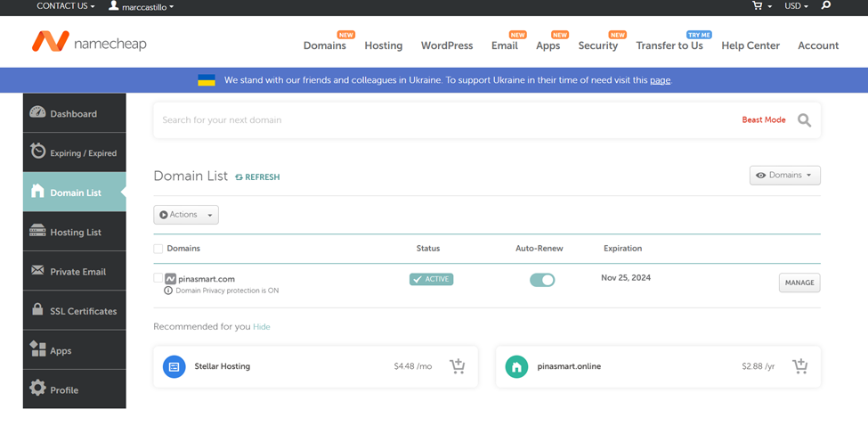Click the Ukraine support page link
The width and height of the screenshot is (868, 426).
coord(660,80)
